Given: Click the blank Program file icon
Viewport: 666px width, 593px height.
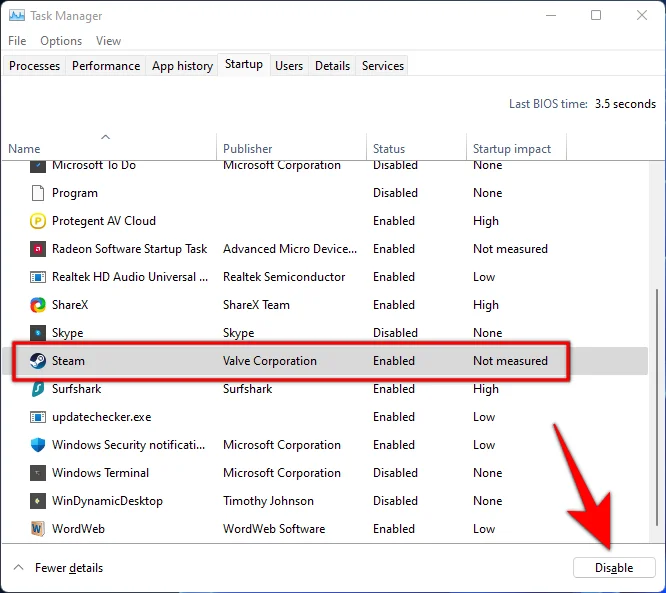Looking at the screenshot, I should click(x=38, y=193).
